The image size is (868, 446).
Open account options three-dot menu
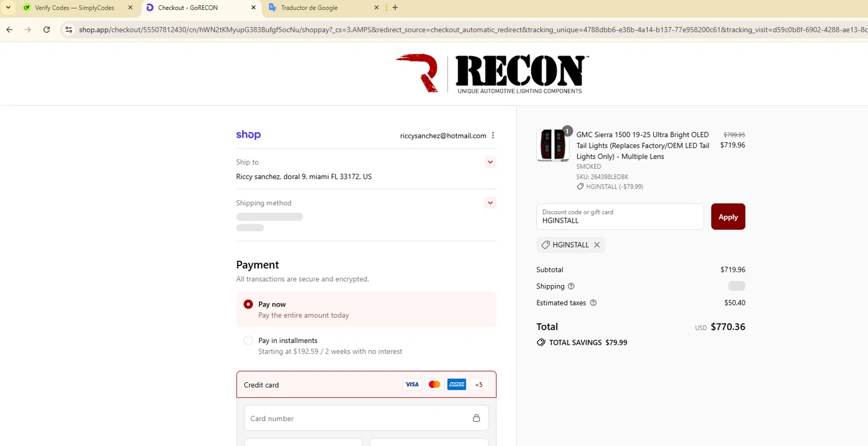[493, 135]
